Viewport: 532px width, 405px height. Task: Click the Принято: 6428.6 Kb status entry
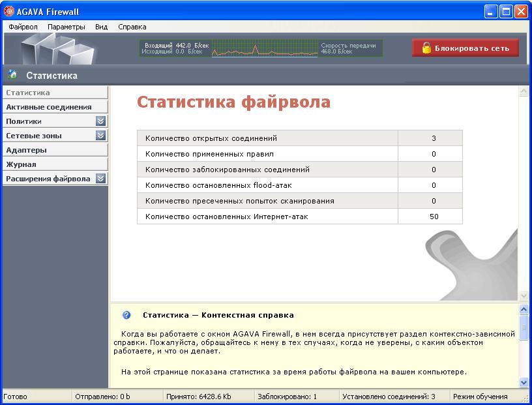coord(198,397)
